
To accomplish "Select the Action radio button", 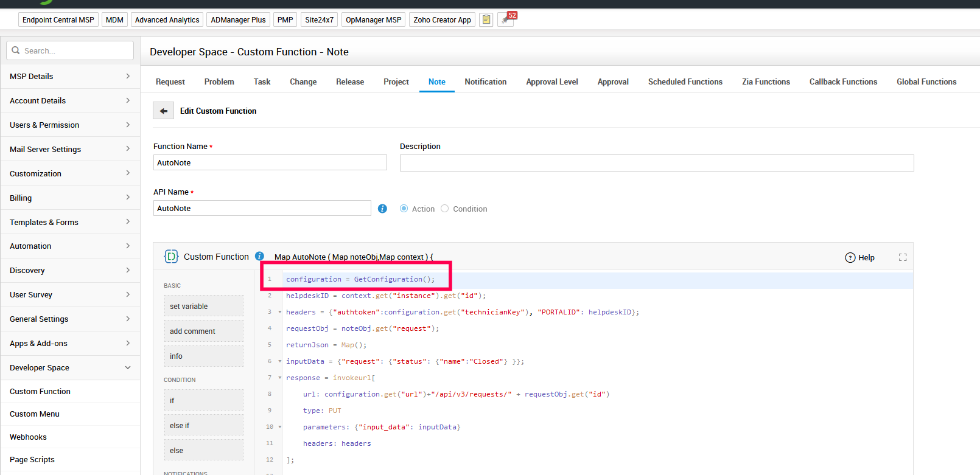I will pyautogui.click(x=404, y=209).
